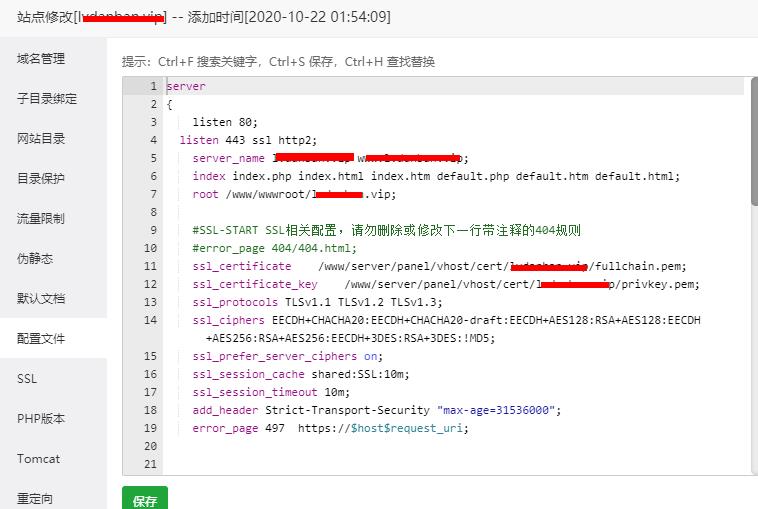This screenshot has height=509, width=758.
Task: Select 默认文档 in sidebar
Action: 41,299
